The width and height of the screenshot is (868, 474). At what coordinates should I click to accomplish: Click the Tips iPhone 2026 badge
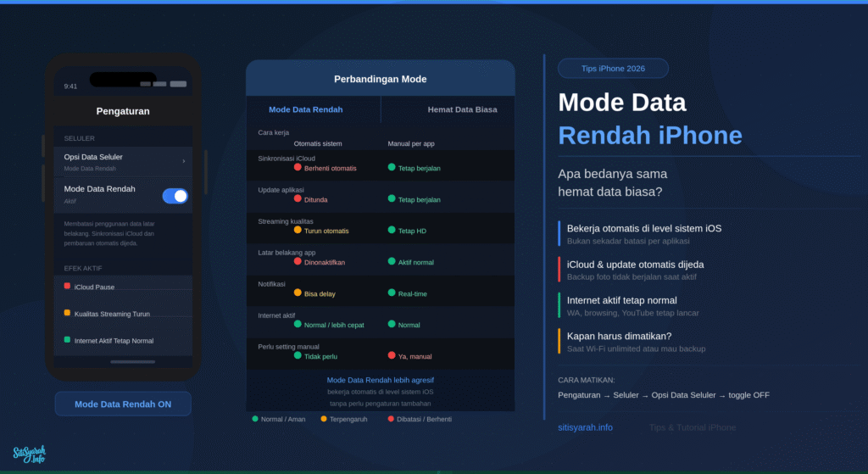coord(613,69)
